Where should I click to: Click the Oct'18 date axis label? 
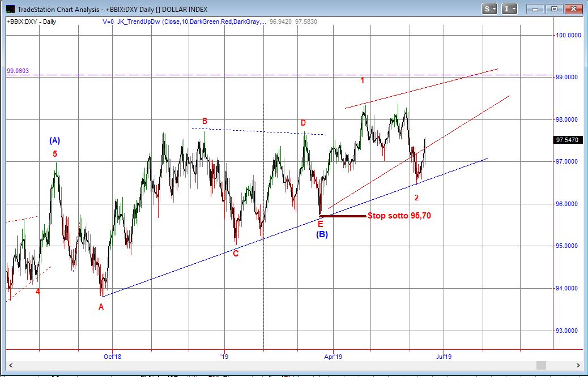[x=113, y=357]
